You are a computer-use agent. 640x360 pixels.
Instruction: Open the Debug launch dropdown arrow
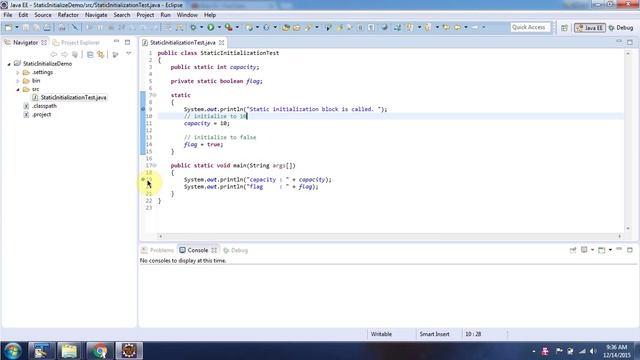click(x=201, y=27)
